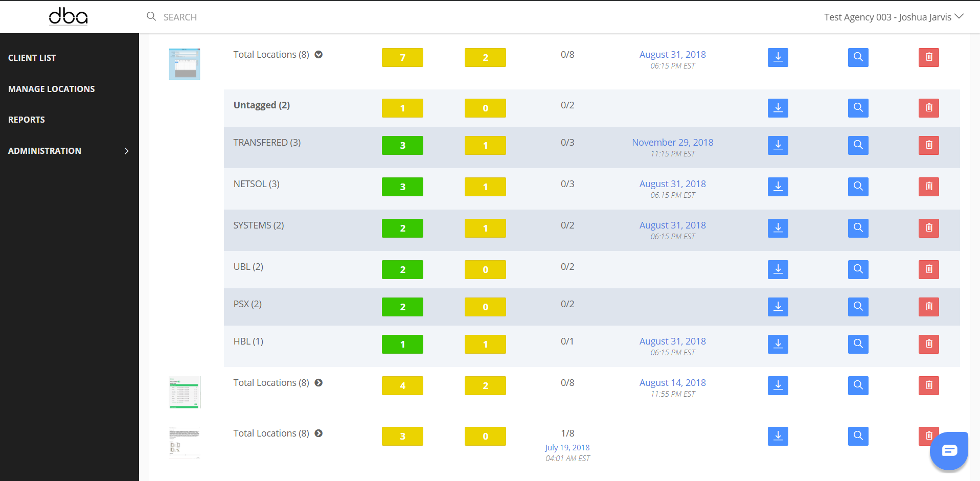This screenshot has width=980, height=481.
Task: Open the November 29, 2018 date link
Action: point(672,143)
